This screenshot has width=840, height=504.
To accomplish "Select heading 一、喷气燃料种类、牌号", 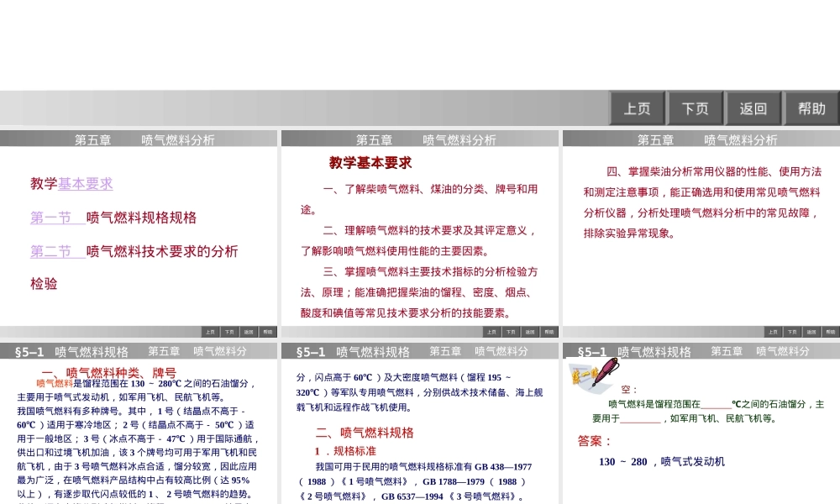I will pyautogui.click(x=108, y=372).
